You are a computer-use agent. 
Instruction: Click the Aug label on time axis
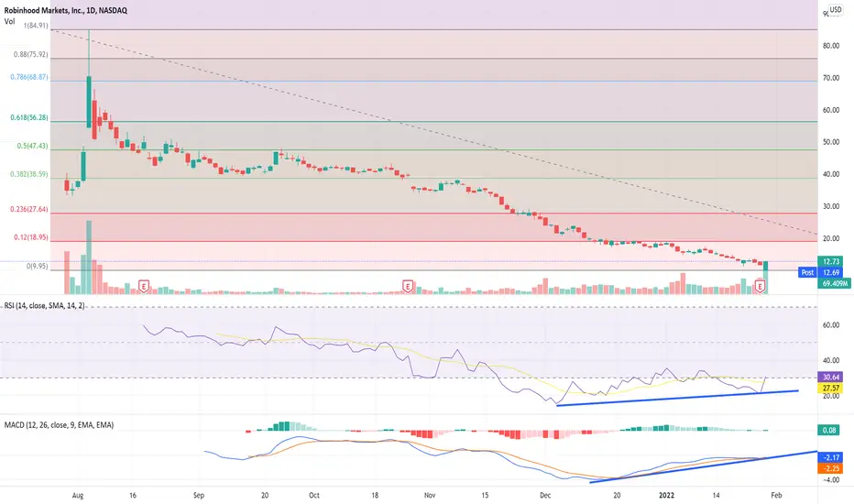pos(77,495)
